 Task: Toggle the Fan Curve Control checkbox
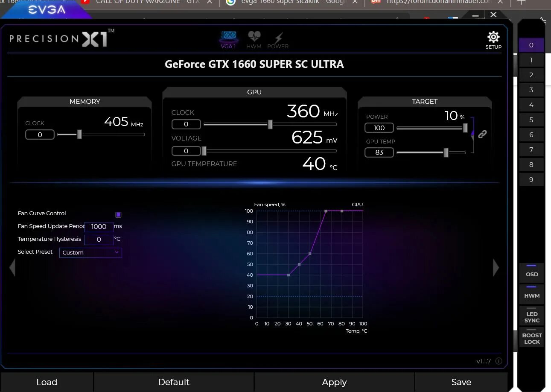[x=118, y=214]
